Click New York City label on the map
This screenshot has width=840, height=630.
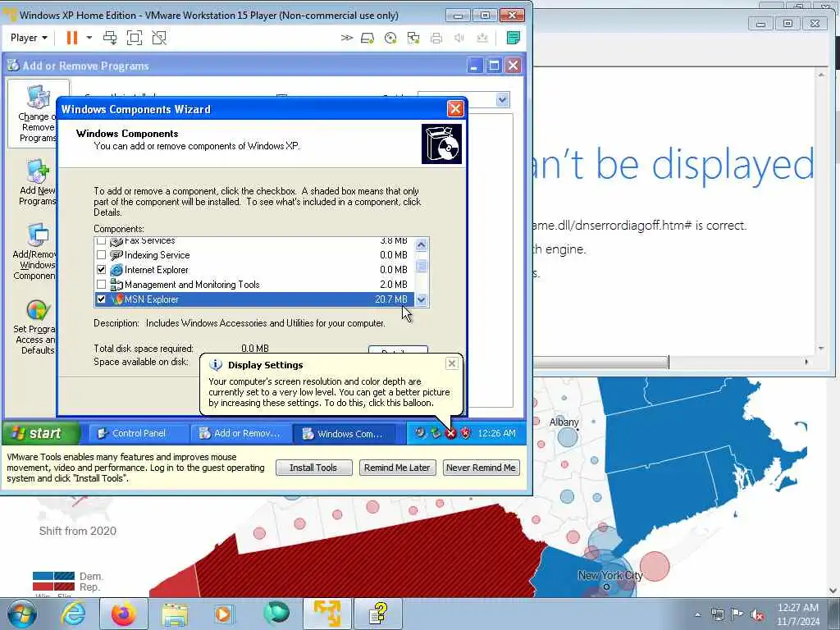(x=610, y=575)
